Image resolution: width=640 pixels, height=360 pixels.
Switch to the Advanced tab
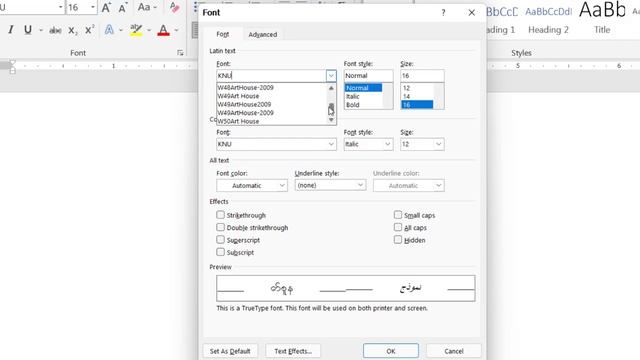click(262, 35)
